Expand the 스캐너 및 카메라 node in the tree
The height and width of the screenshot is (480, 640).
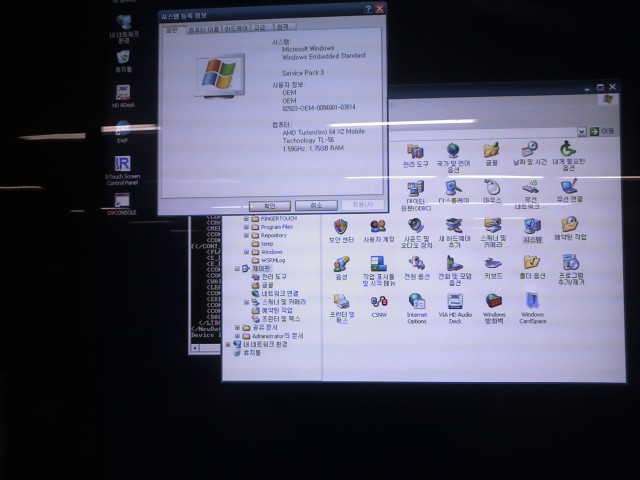246,302
